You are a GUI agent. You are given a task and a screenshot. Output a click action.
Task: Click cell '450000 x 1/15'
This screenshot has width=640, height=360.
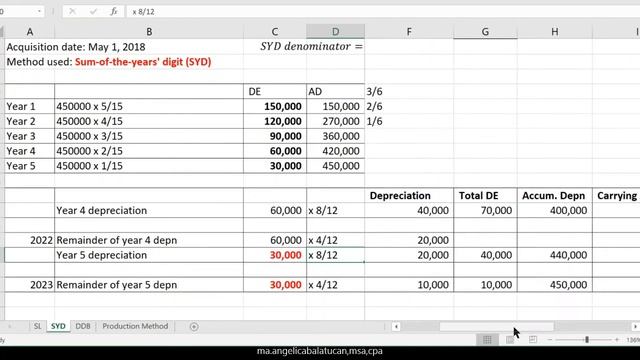pyautogui.click(x=149, y=166)
